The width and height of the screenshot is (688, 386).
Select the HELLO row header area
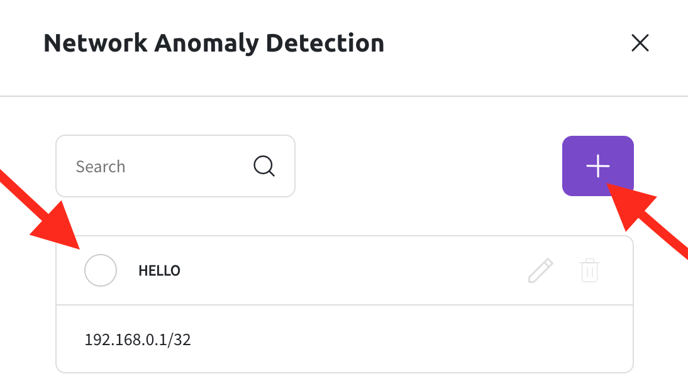[344, 270]
